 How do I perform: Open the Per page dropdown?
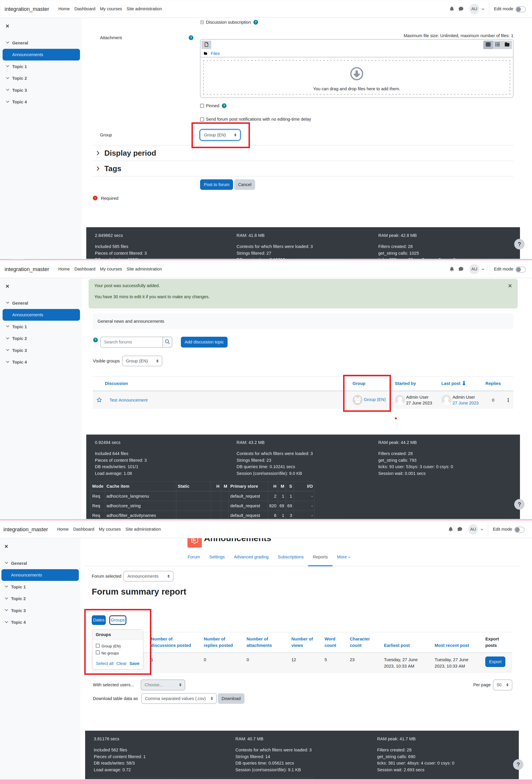[502, 685]
